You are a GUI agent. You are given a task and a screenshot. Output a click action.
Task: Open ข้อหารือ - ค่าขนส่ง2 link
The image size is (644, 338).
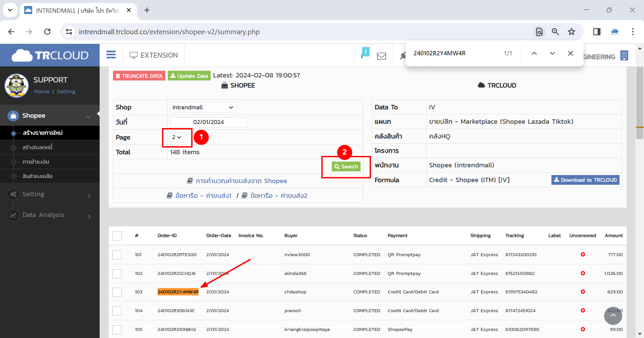click(x=275, y=195)
